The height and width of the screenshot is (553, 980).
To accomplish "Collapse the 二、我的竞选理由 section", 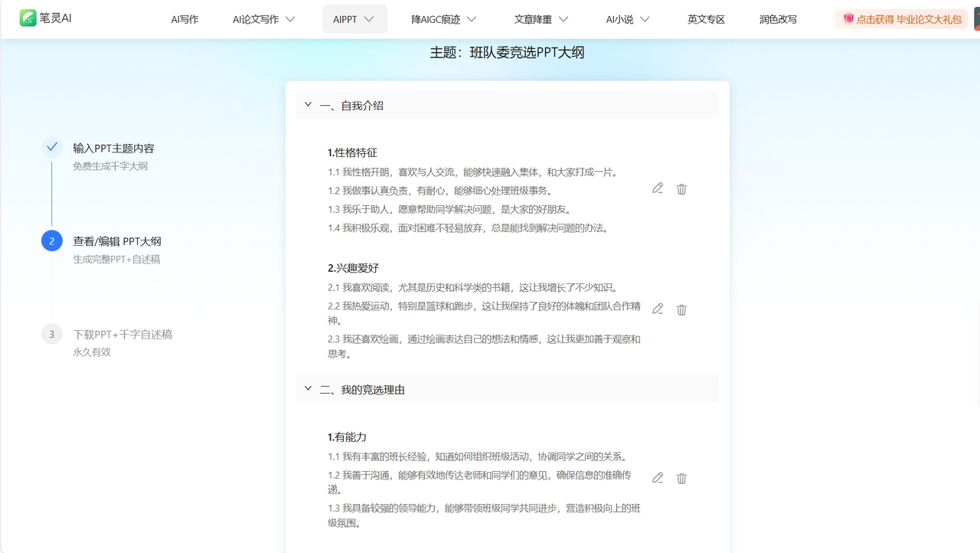I will (x=308, y=389).
